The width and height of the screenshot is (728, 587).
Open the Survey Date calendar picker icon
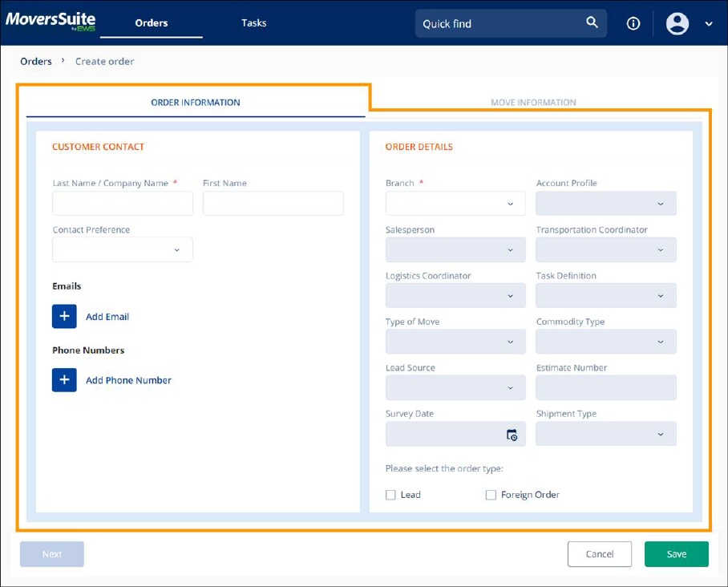pyautogui.click(x=513, y=434)
